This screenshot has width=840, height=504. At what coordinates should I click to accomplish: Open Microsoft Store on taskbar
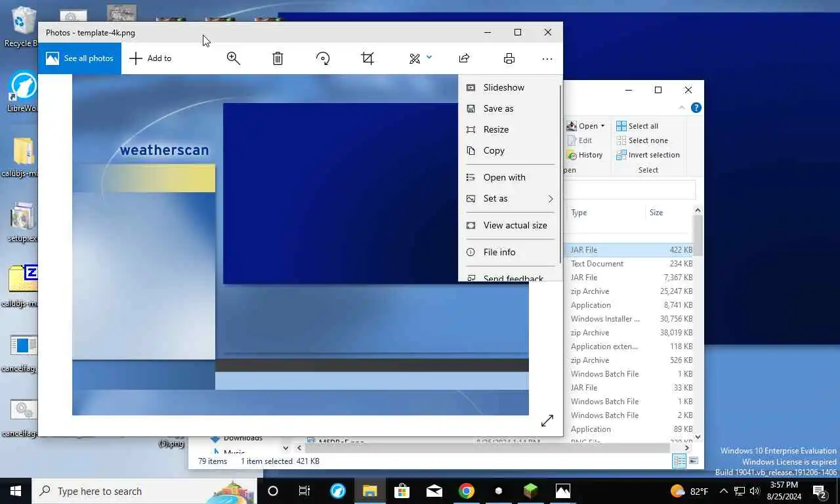[402, 491]
